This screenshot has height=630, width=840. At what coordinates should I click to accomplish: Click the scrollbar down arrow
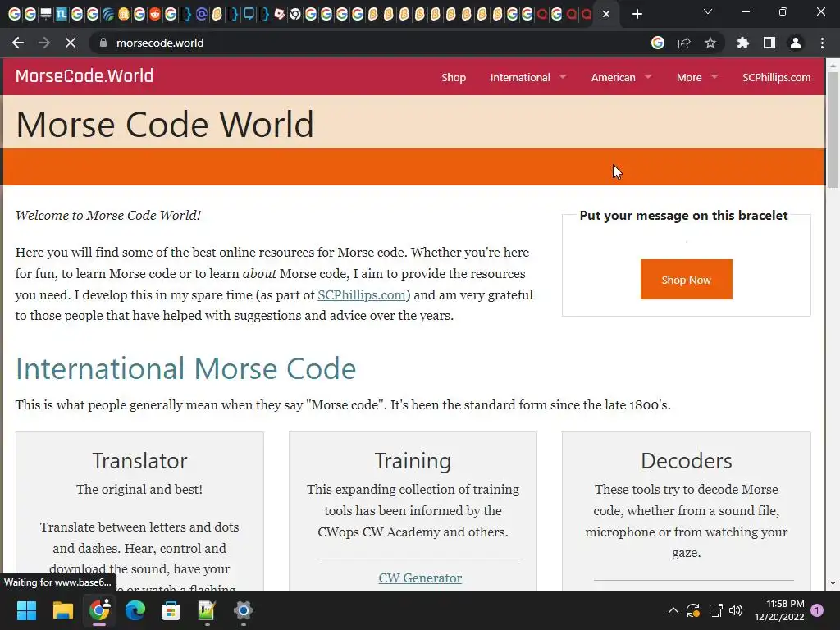pyautogui.click(x=833, y=583)
